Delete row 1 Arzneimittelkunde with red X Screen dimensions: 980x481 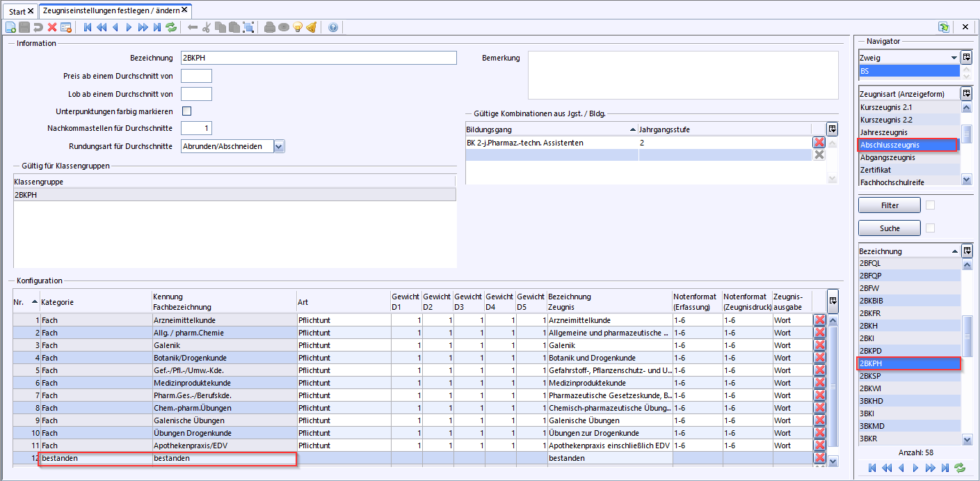pyautogui.click(x=819, y=320)
